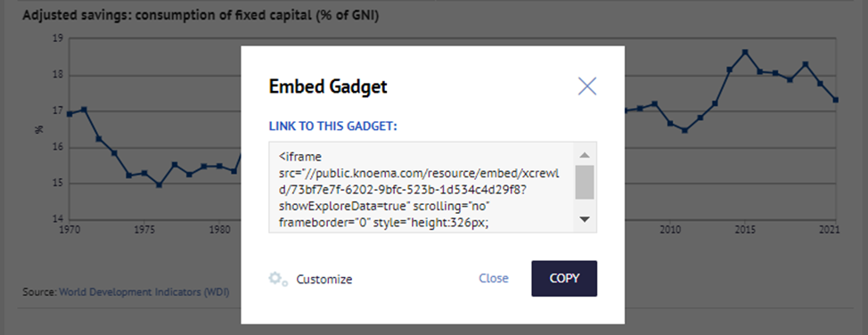
Task: Click the LINK TO THIS GADGET label
Action: [x=333, y=127]
